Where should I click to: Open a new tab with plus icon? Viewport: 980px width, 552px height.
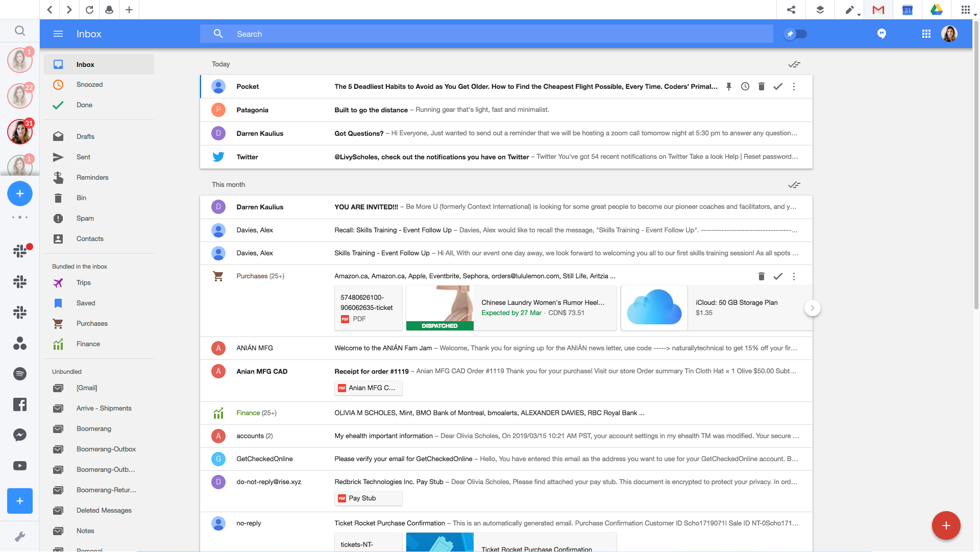point(129,10)
